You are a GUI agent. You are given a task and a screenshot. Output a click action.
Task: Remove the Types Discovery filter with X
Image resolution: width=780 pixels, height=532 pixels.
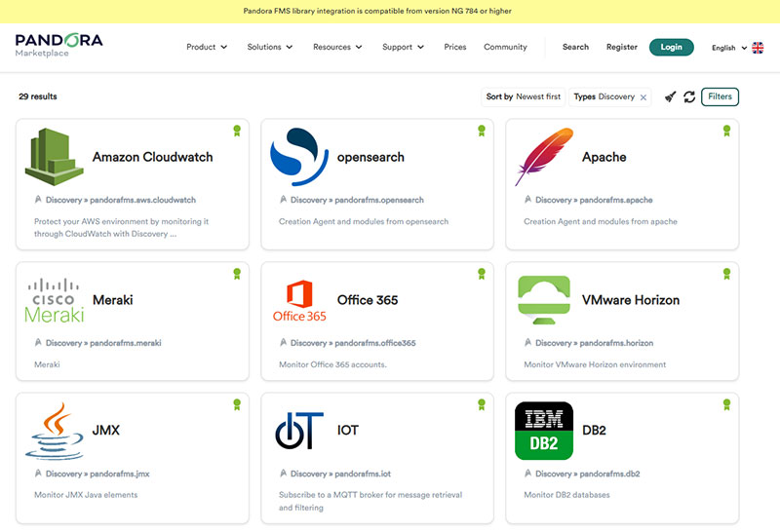tap(643, 97)
